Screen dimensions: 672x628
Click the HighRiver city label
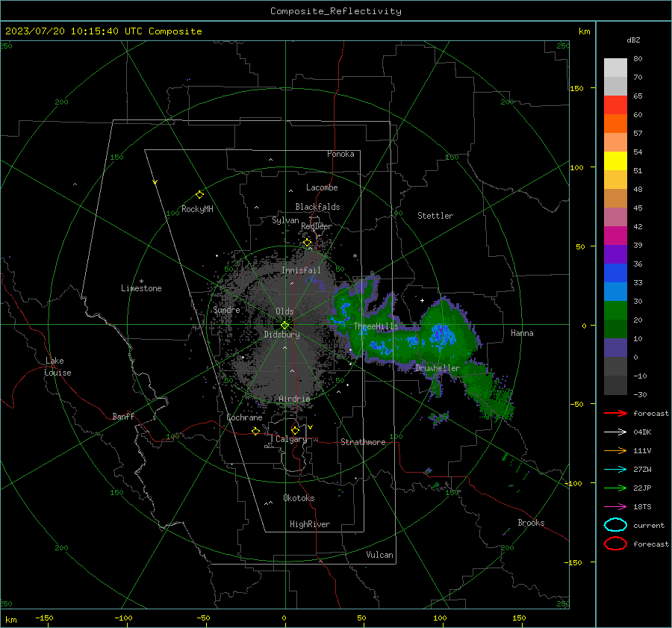pos(310,524)
